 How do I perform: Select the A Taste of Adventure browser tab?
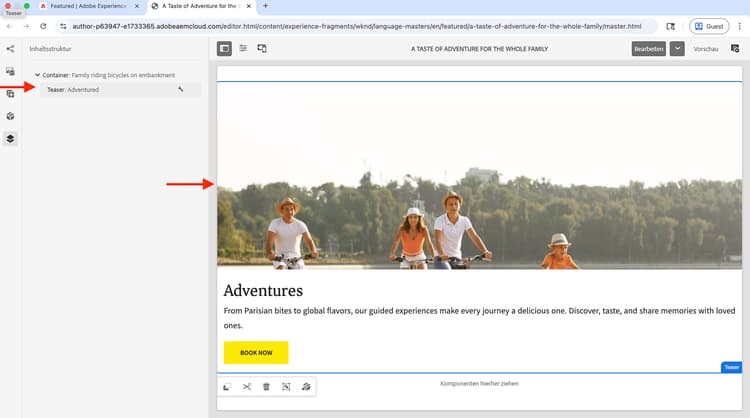click(x=201, y=6)
